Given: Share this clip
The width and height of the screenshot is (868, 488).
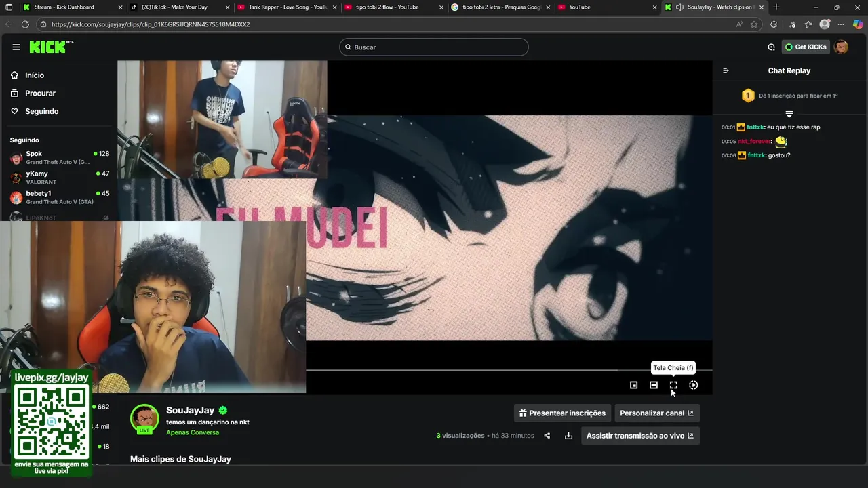Looking at the screenshot, I should click(547, 436).
